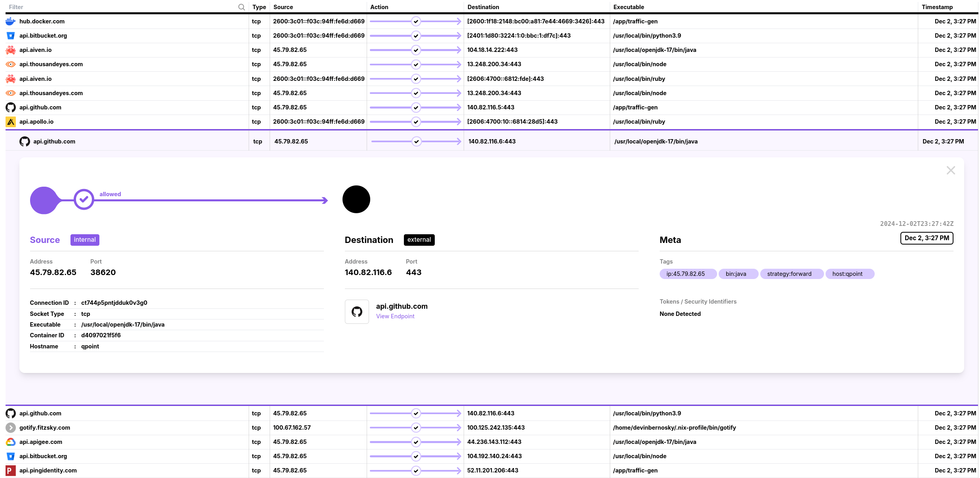This screenshot has height=478, width=980.
Task: Click allowed action check in gotify.fitzsky.com row
Action: pyautogui.click(x=416, y=428)
